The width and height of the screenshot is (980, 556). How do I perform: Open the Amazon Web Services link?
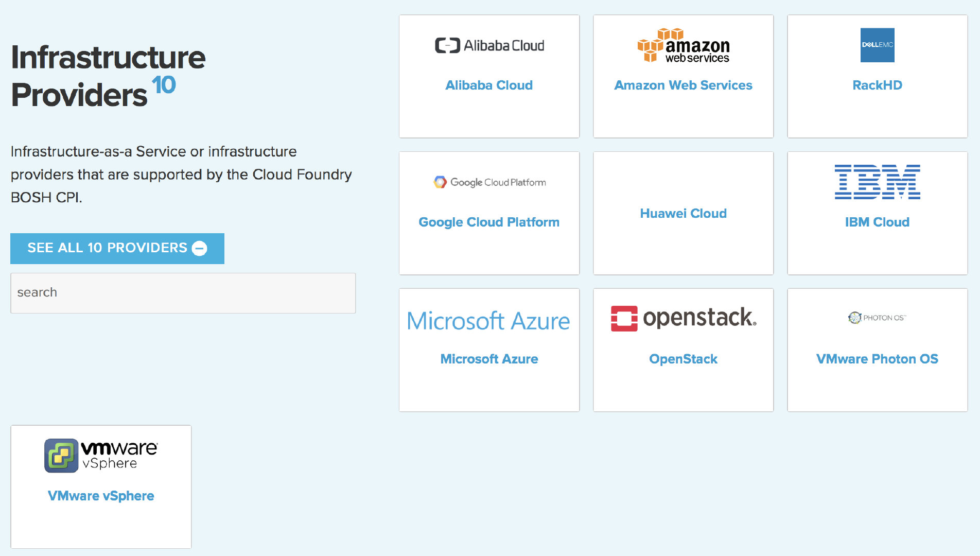[x=683, y=85]
